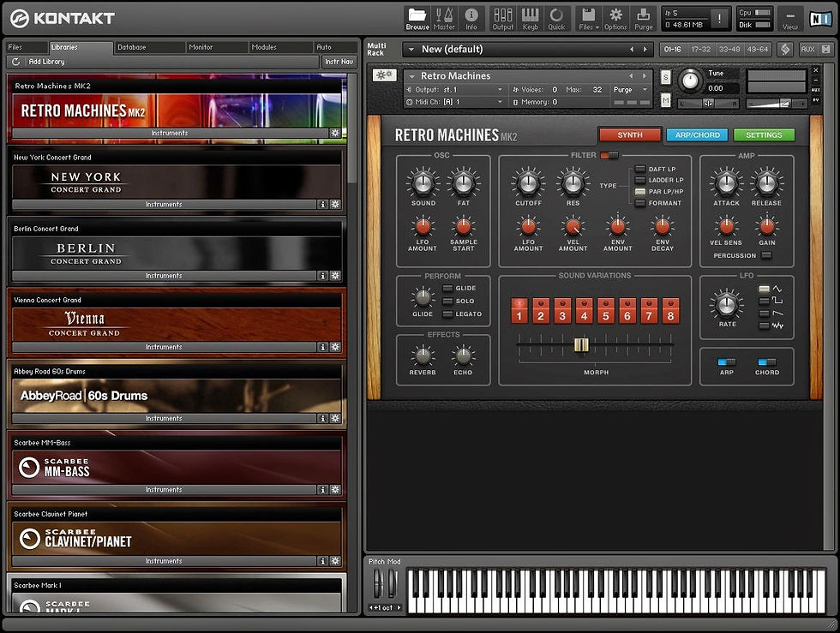This screenshot has width=840, height=633.
Task: Select sound variation button 5
Action: (605, 311)
